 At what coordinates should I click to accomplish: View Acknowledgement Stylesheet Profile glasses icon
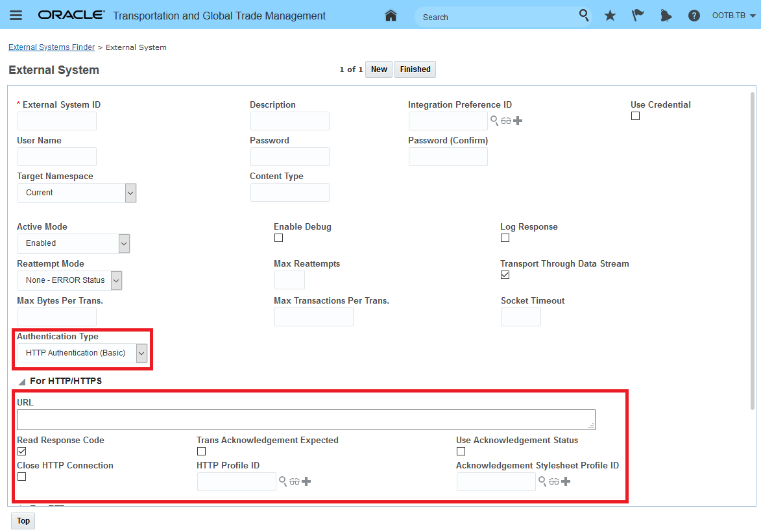(554, 481)
